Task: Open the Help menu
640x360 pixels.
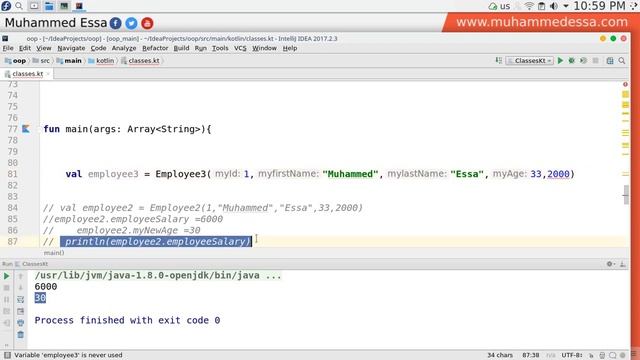Action: pos(290,48)
